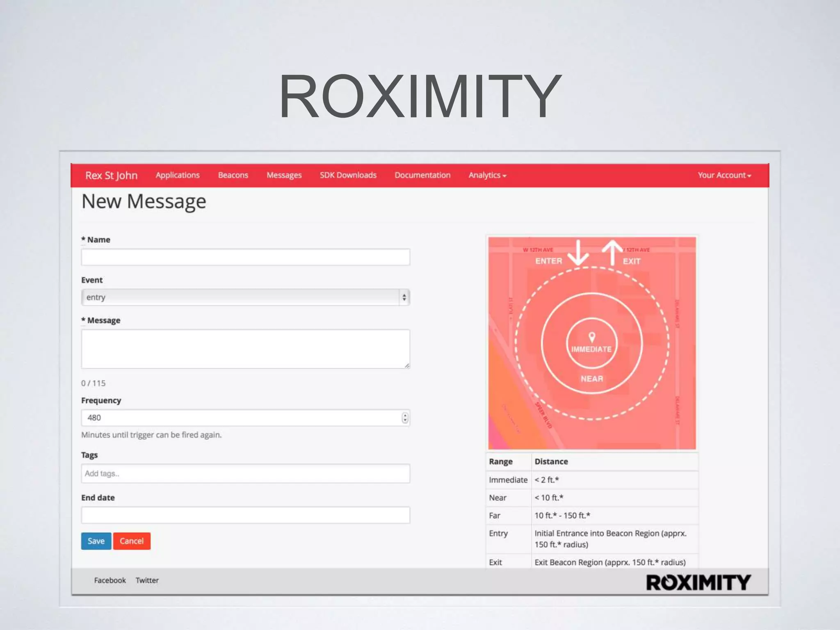Viewport: 840px width, 630px height.
Task: Focus the Frequency 480 field
Action: tap(245, 418)
